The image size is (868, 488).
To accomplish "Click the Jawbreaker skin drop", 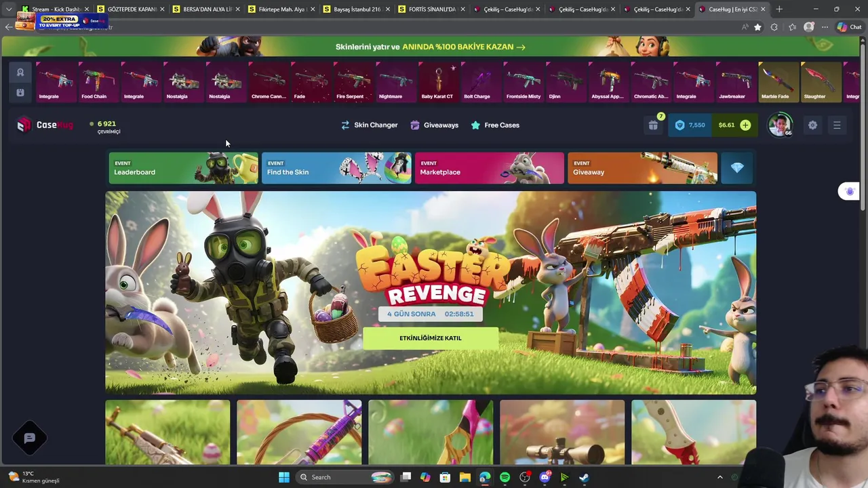I will (x=735, y=81).
